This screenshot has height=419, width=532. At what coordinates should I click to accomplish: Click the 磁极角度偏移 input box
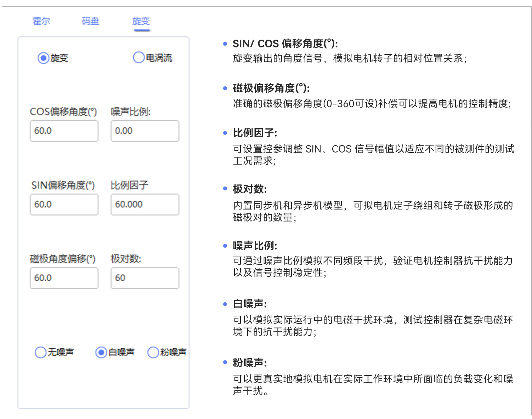tap(64, 278)
